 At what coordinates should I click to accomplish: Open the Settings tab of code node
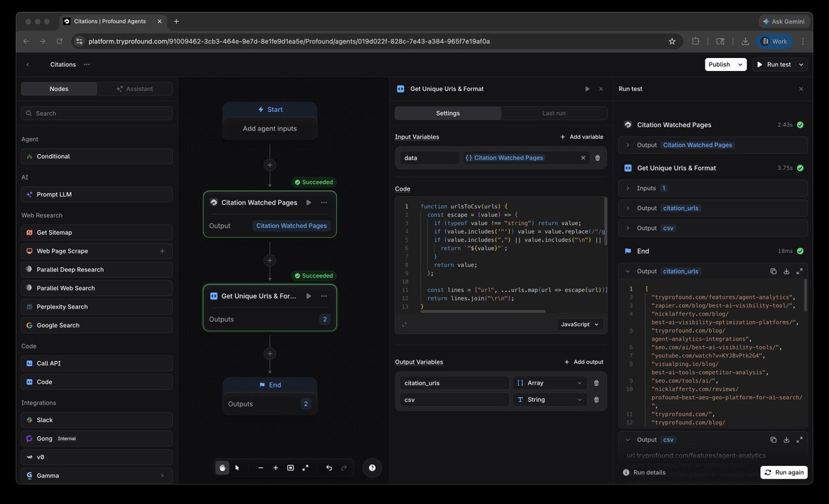(x=448, y=113)
